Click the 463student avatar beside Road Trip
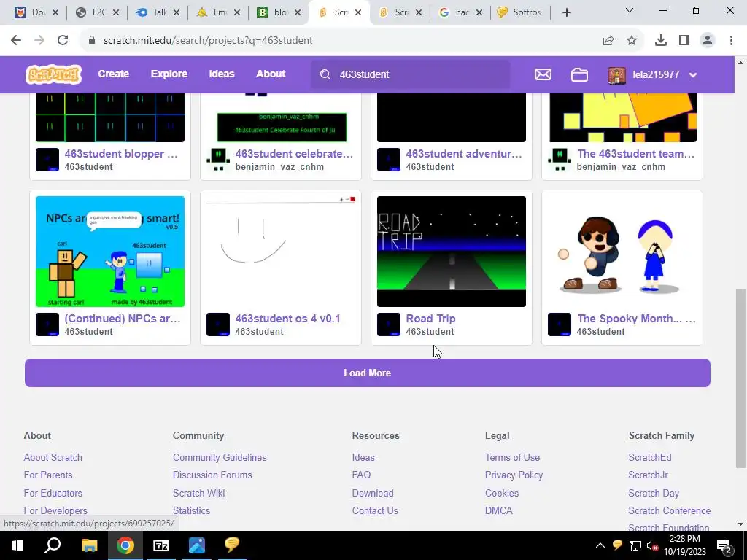The width and height of the screenshot is (747, 560). pyautogui.click(x=389, y=324)
